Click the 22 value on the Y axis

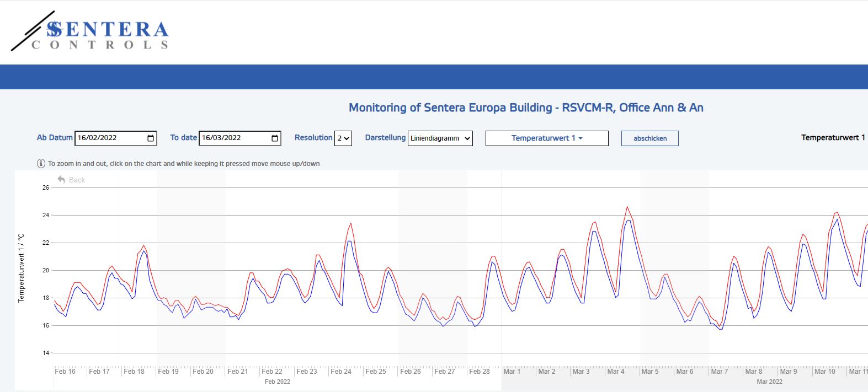pyautogui.click(x=46, y=243)
